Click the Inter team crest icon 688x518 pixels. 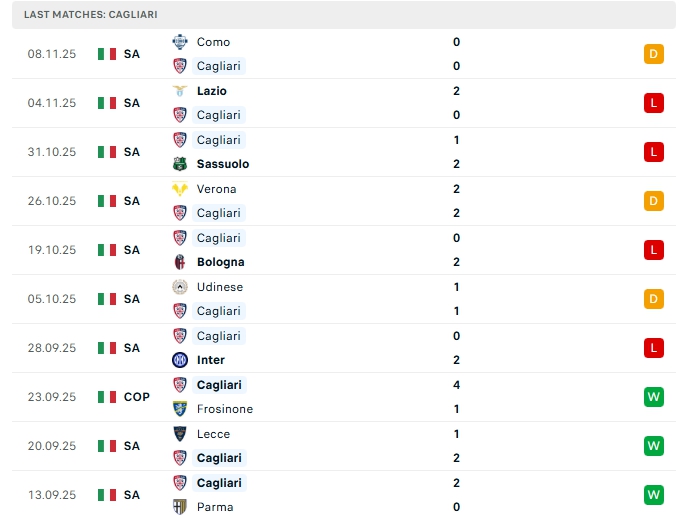180,360
